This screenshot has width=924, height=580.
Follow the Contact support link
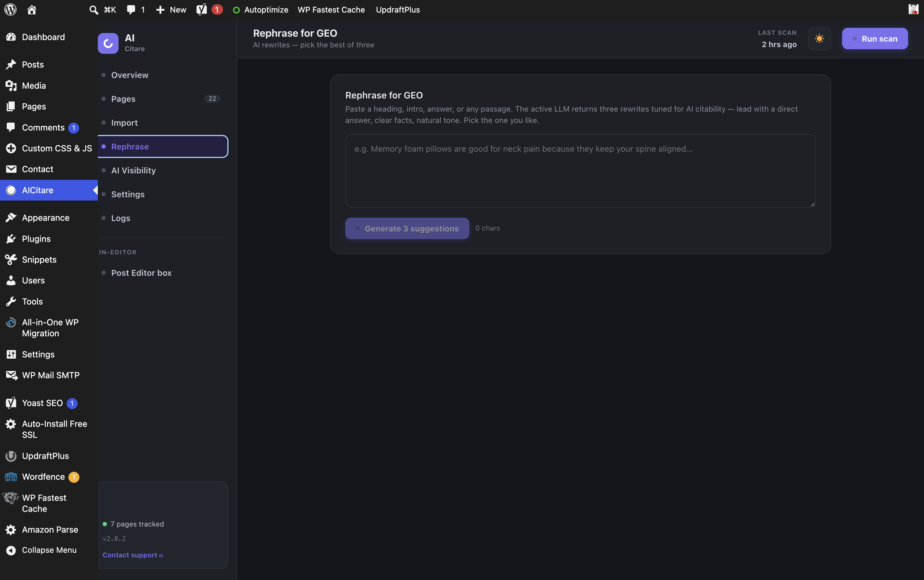coord(133,555)
